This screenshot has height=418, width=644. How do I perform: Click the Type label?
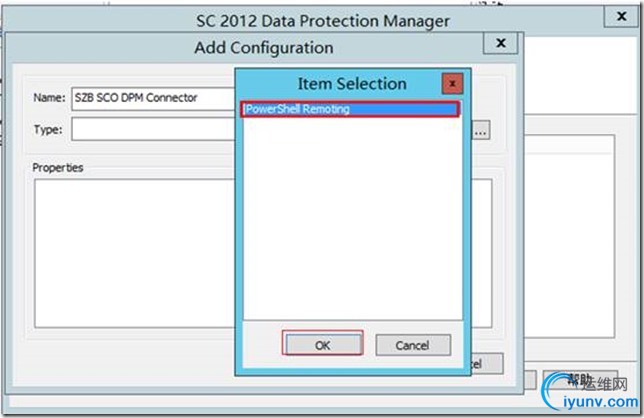pyautogui.click(x=48, y=130)
